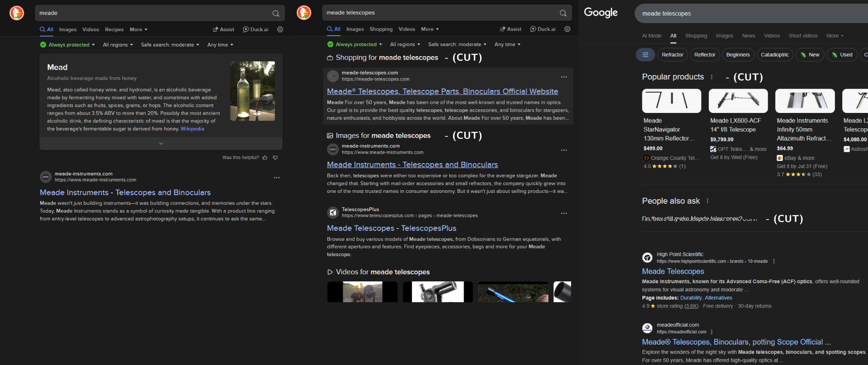Open the Durability page link
This screenshot has height=365, width=868.
[691, 298]
